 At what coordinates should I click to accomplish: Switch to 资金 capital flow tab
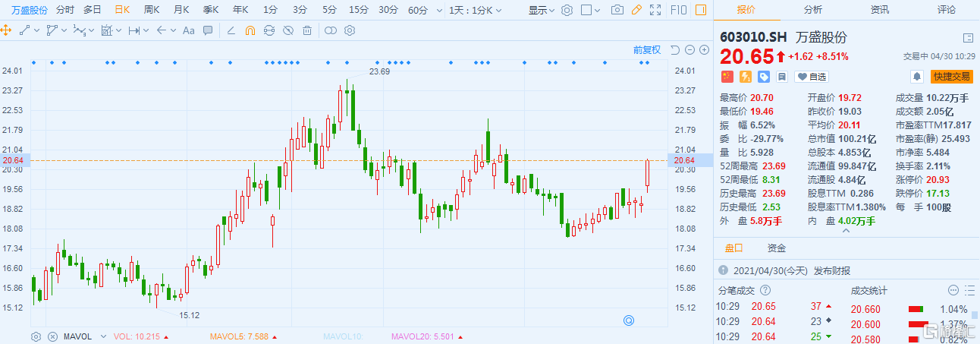777,248
